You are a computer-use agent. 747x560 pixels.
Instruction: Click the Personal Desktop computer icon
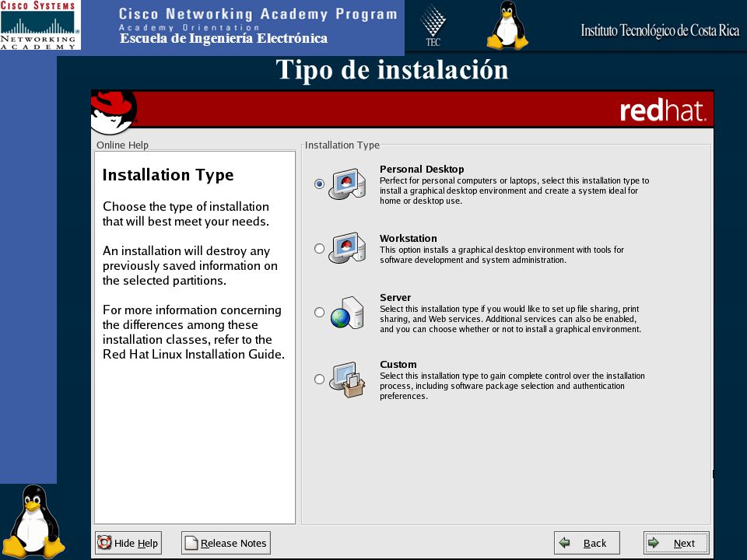click(347, 184)
